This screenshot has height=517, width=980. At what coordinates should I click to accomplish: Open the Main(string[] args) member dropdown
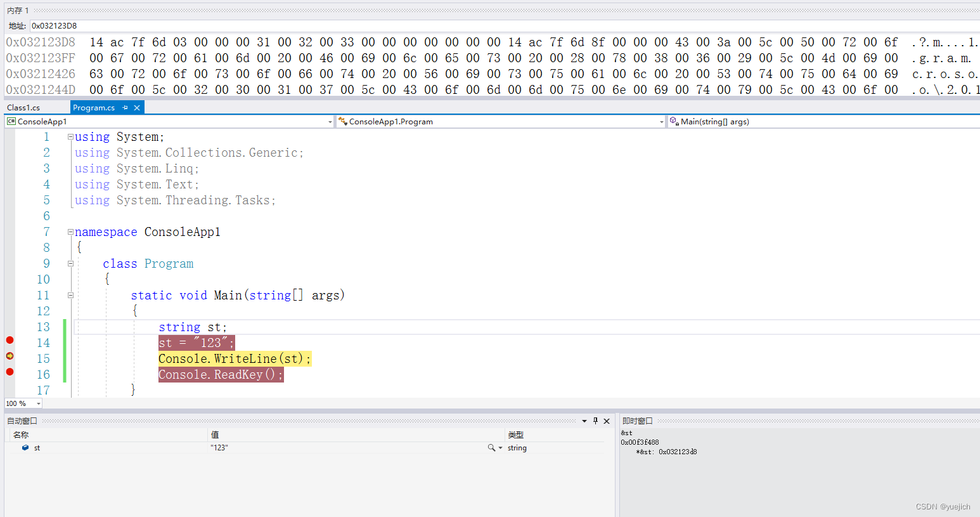824,122
